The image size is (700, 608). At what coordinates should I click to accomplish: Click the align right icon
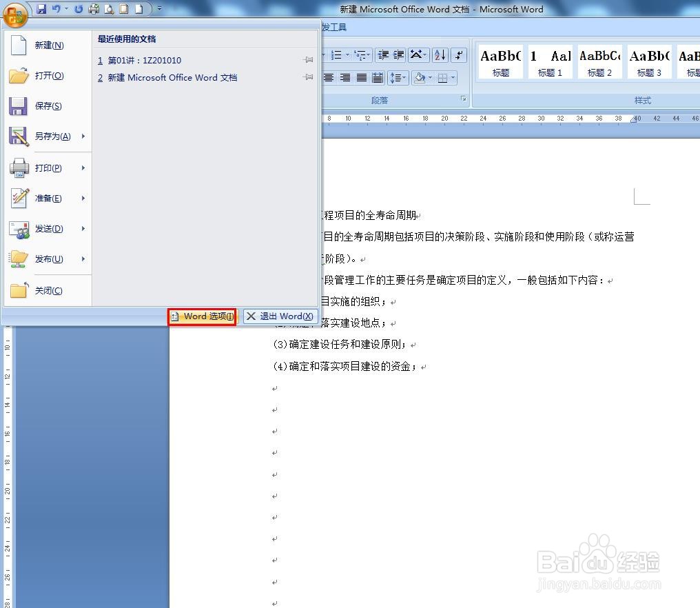pos(345,78)
